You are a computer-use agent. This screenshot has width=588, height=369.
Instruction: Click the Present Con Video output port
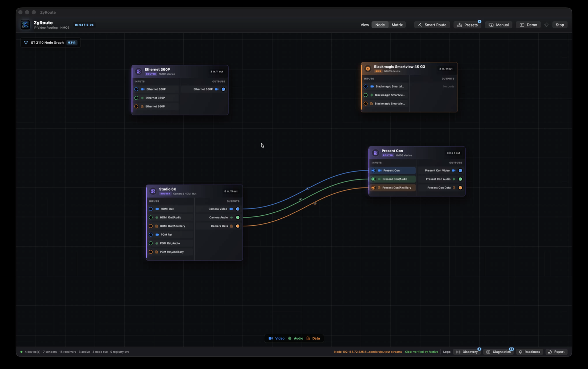[460, 171]
